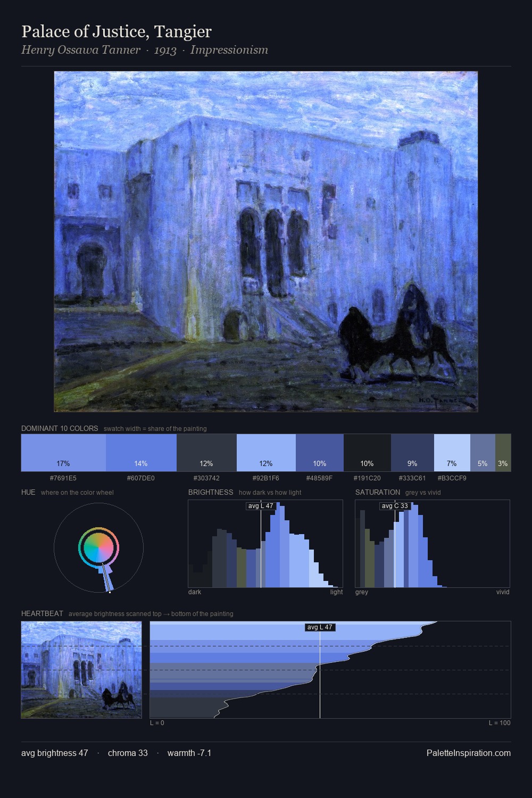Click the 'SATURATION' section heading
This screenshot has height=798, width=532.
point(378,492)
